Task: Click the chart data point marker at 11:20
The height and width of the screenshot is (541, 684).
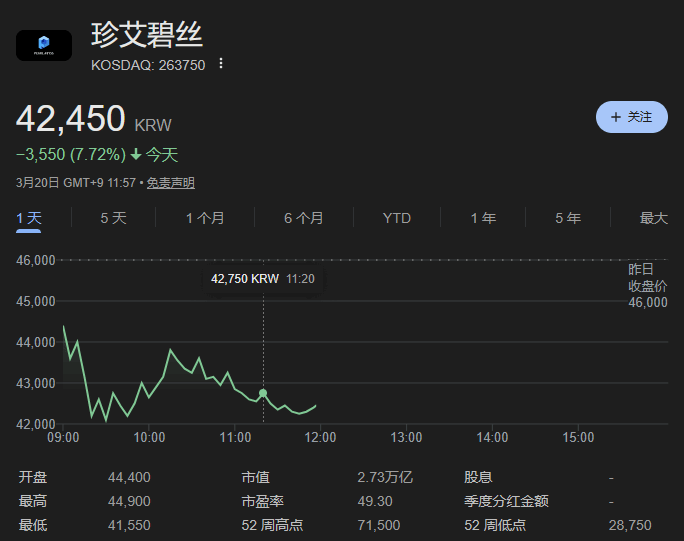Action: click(x=263, y=393)
